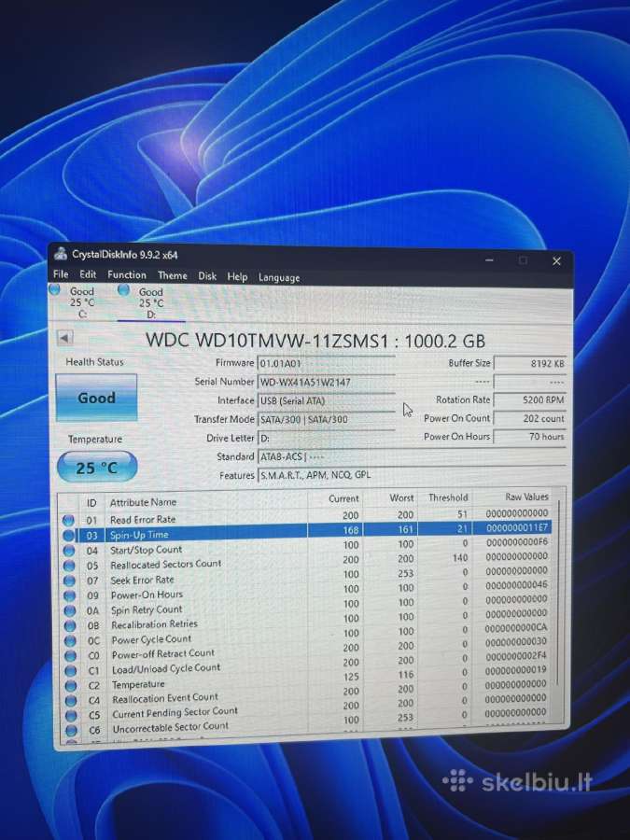
Task: Click the Seek Error Rate status icon
Action: pyautogui.click(x=69, y=581)
